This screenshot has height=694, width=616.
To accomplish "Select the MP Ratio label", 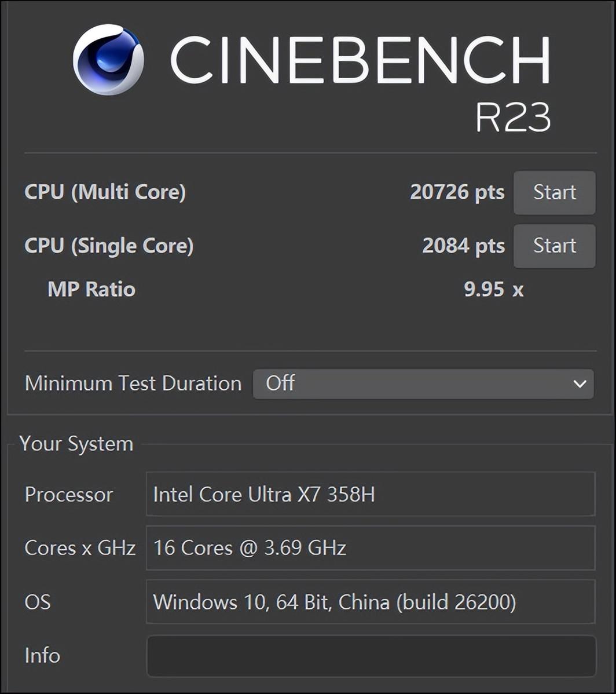I will tap(91, 288).
